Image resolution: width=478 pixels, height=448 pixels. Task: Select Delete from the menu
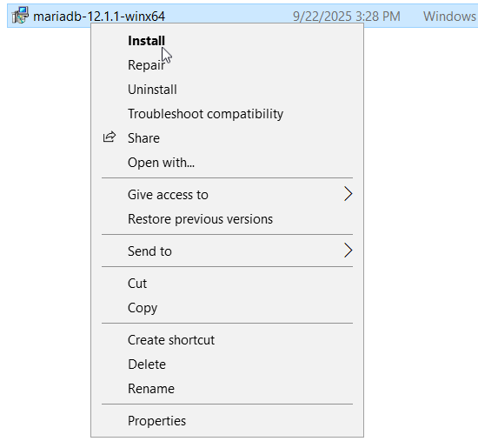pyautogui.click(x=147, y=364)
